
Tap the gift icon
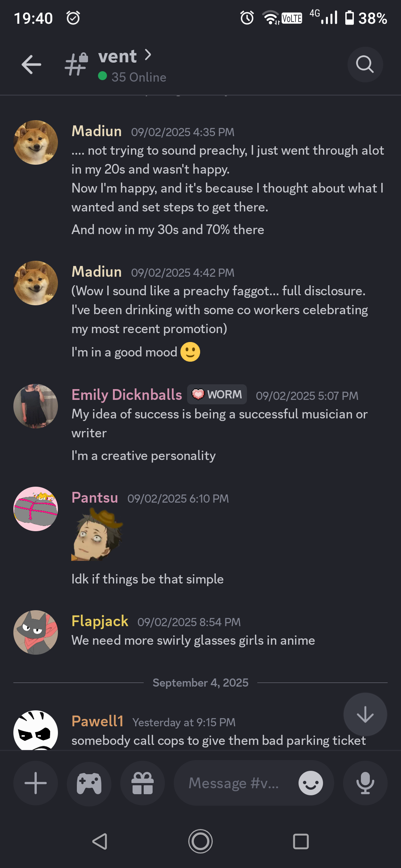tap(143, 783)
